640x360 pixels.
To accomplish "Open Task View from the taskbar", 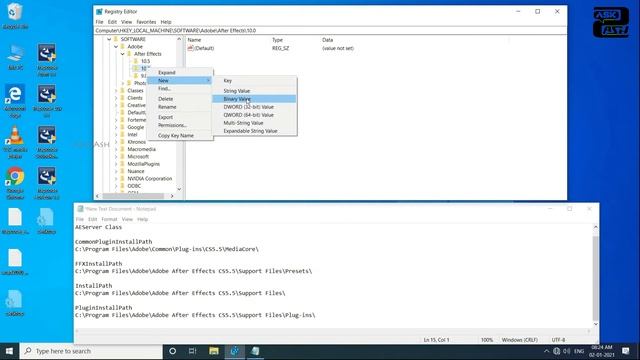I will 193,351.
